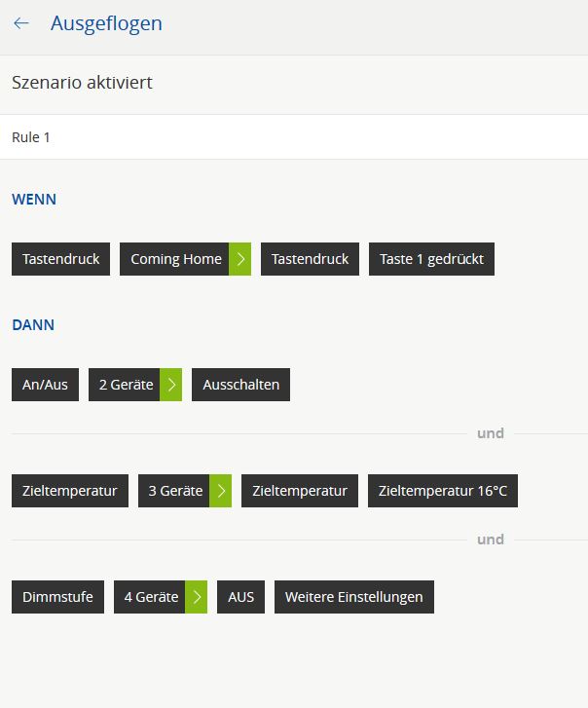
Task: Click the Coming Home device chip
Action: pos(174,259)
